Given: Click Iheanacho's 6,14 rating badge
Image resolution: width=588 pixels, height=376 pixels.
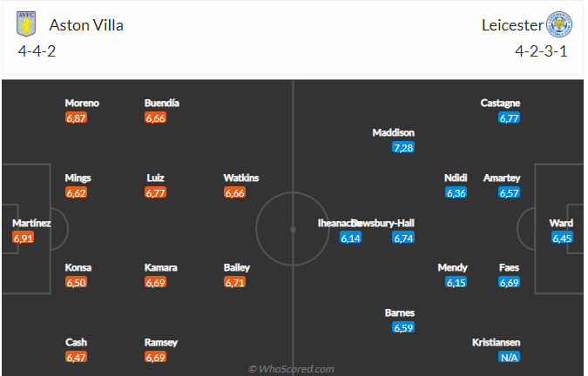Looking at the screenshot, I should click(350, 238).
